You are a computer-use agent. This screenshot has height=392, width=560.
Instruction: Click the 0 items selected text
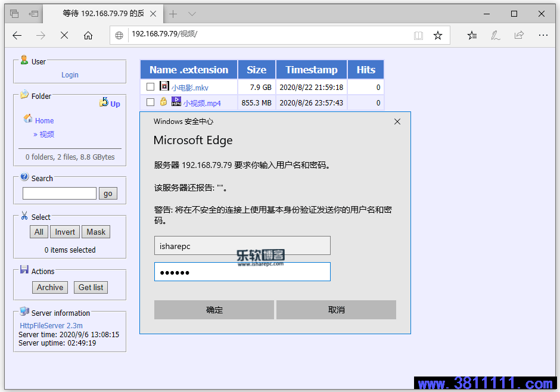click(x=70, y=250)
